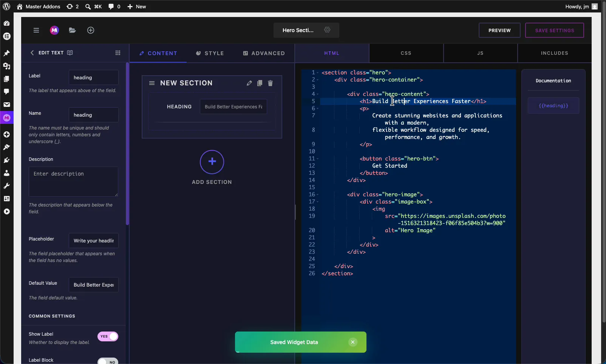Open the Plugins icon in WP sidebar
Viewport: 606px width, 364px height.
pyautogui.click(x=6, y=160)
